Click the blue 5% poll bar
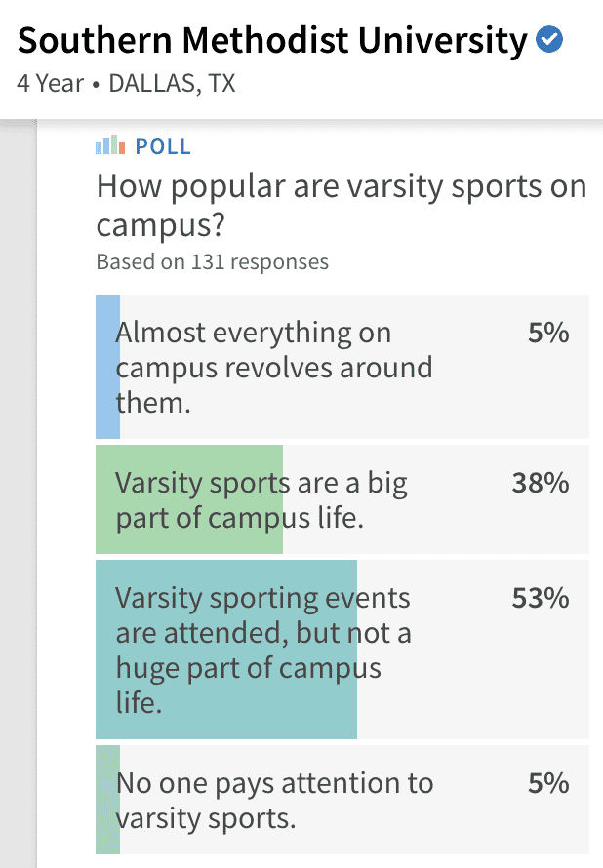 tap(108, 367)
